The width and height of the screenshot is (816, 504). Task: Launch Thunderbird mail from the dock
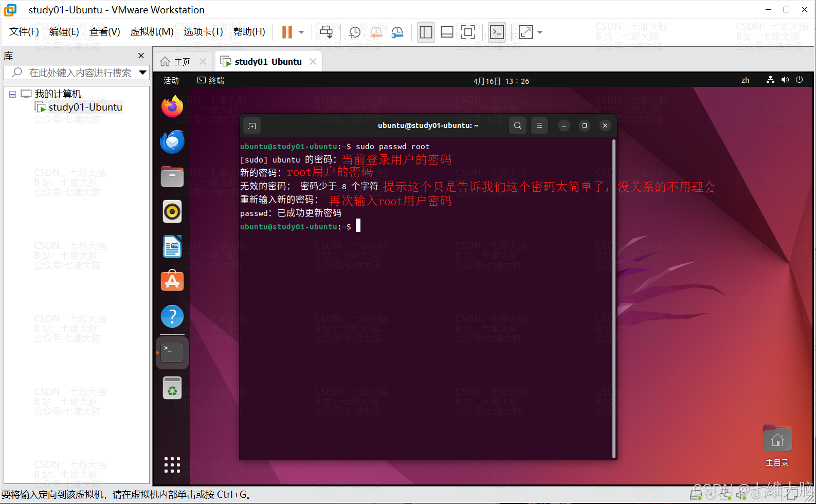pyautogui.click(x=172, y=142)
